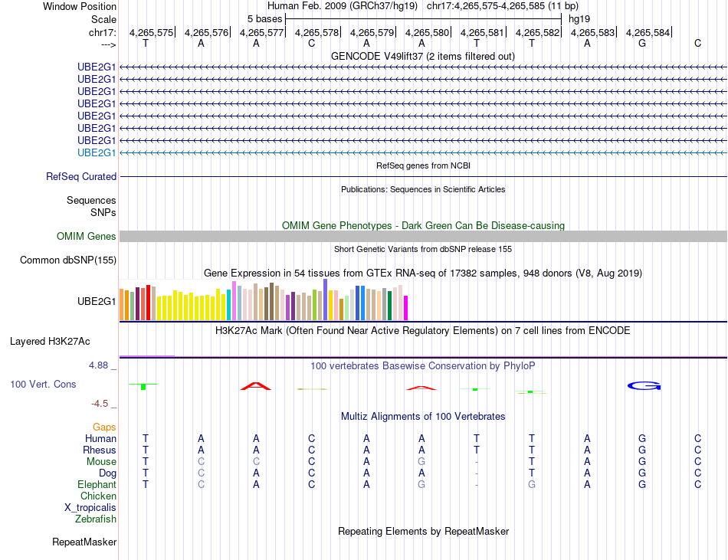Select the light blue UBE2G1 transcript label
Image resolution: width=728 pixels, height=560 pixels.
click(x=97, y=152)
